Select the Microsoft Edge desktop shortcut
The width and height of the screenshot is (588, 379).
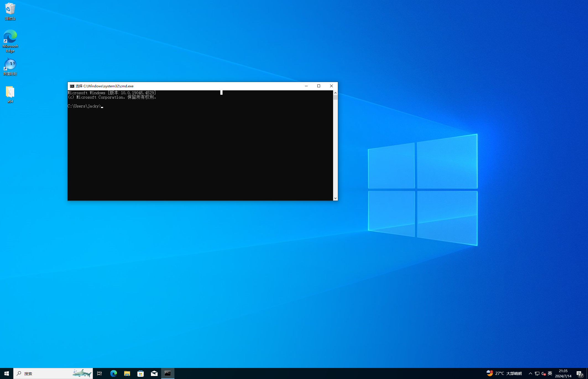[x=10, y=41]
